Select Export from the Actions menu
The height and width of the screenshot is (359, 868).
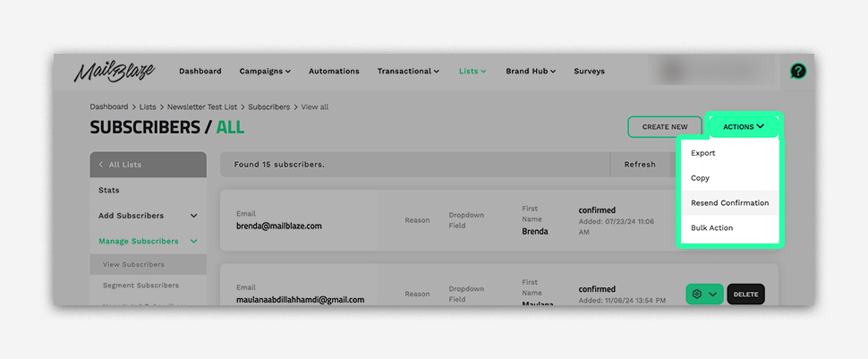coord(703,153)
